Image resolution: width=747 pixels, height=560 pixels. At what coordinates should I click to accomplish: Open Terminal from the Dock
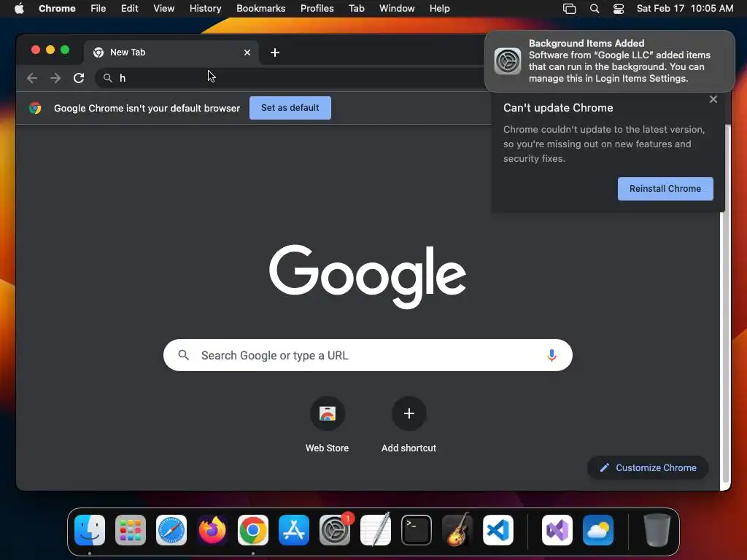click(417, 530)
